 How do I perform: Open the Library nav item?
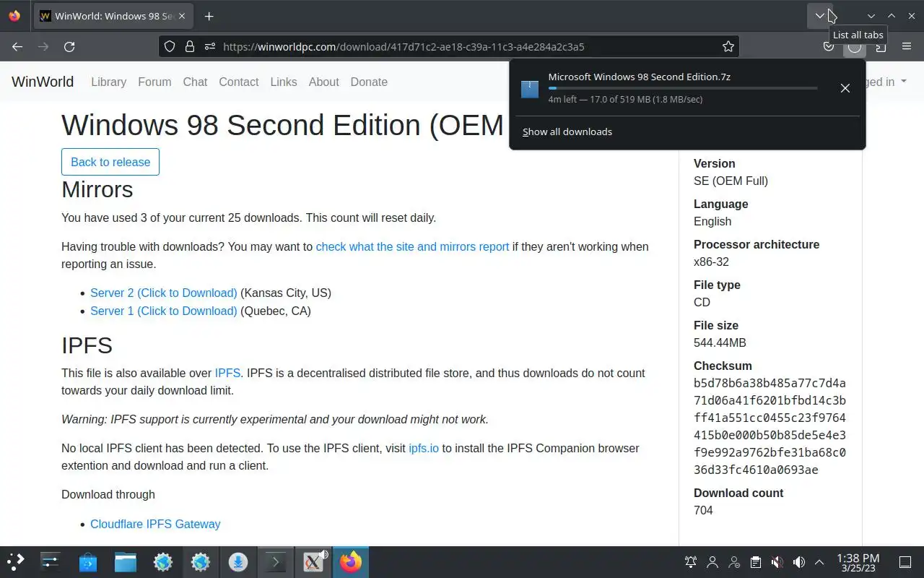[x=108, y=82]
